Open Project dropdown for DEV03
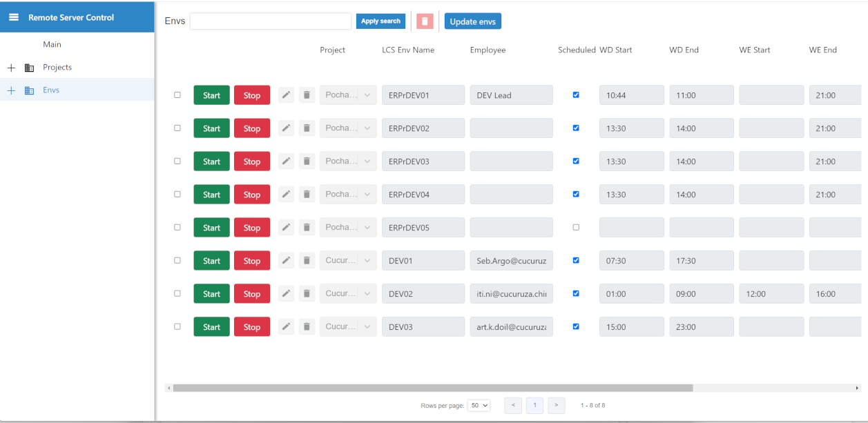868x423 pixels. (x=348, y=327)
